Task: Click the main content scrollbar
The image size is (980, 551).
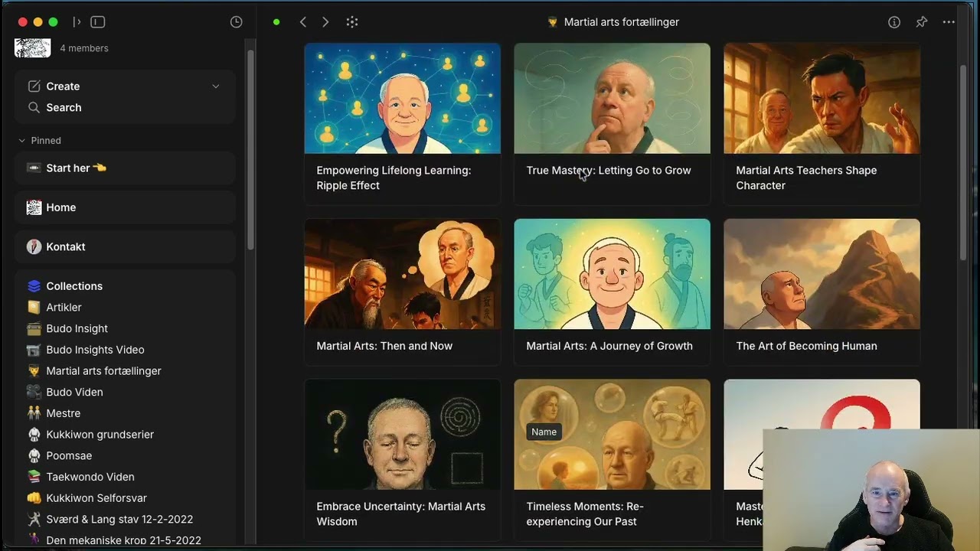Action: coord(963,163)
